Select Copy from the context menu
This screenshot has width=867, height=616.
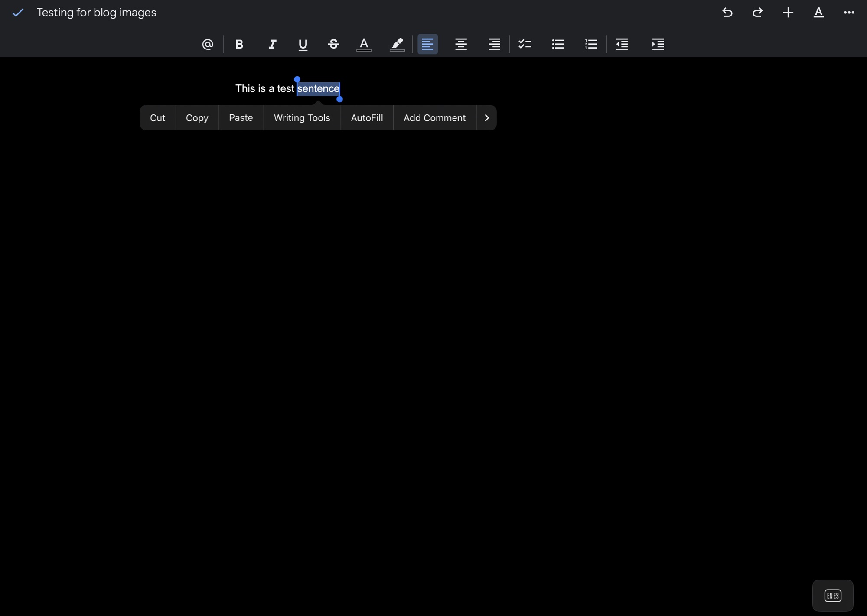click(197, 118)
